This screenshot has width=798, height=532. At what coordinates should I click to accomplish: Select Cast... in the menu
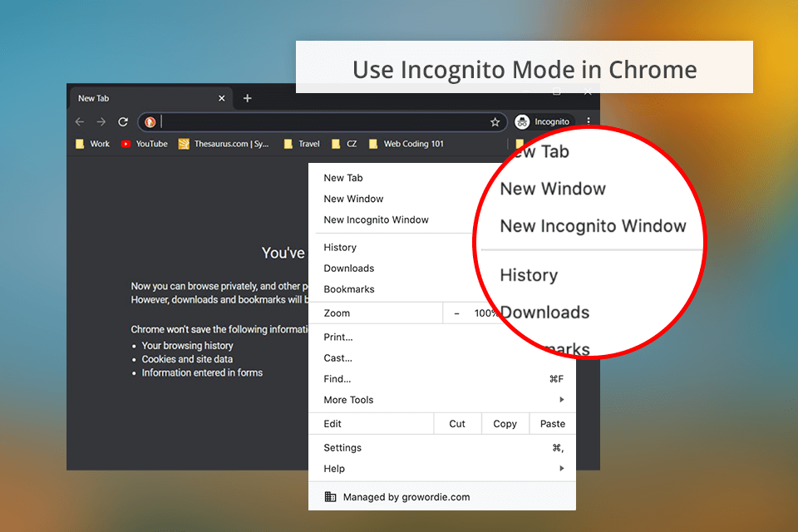(x=441, y=358)
